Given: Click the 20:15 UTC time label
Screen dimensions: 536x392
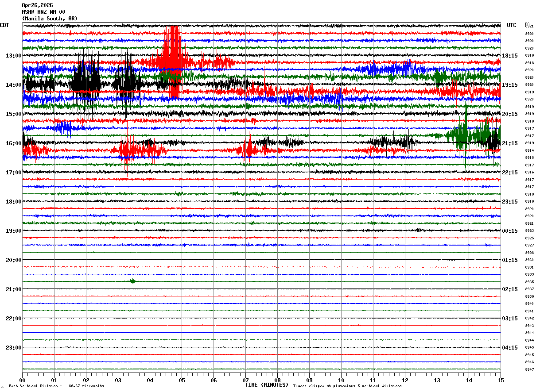Looking at the screenshot, I should point(509,114).
